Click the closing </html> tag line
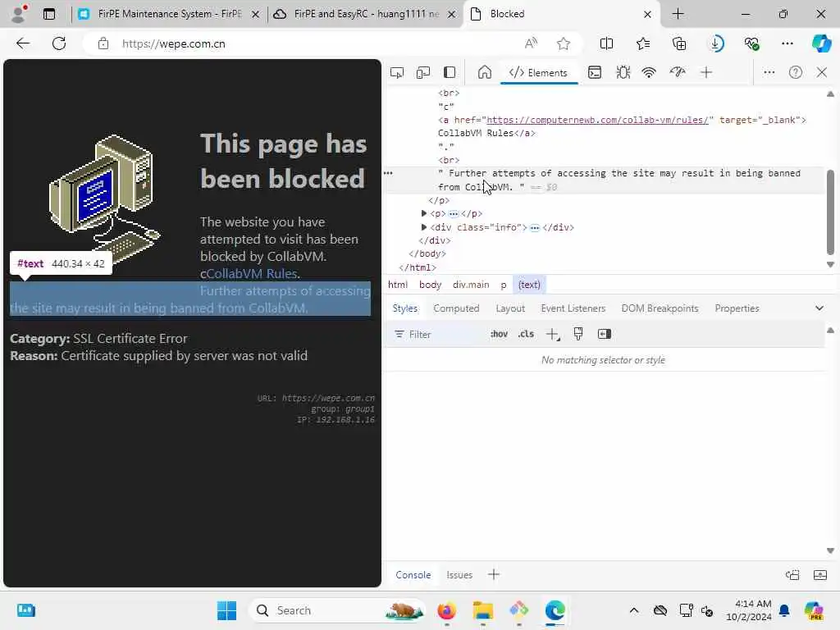Screen dimensions: 840x630 coord(418,267)
